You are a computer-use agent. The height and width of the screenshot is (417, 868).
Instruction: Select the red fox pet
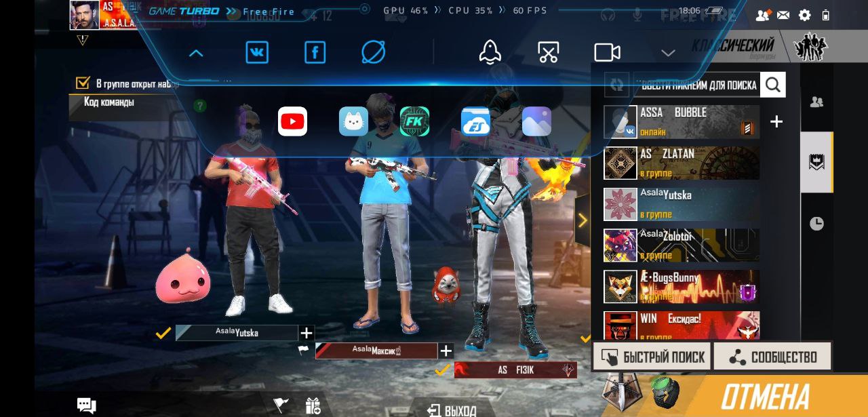click(x=446, y=285)
